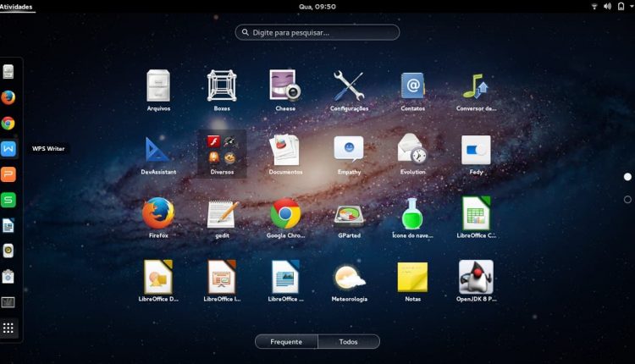The image size is (635, 364).
Task: Launch the Fedy app
Action: [x=476, y=149]
